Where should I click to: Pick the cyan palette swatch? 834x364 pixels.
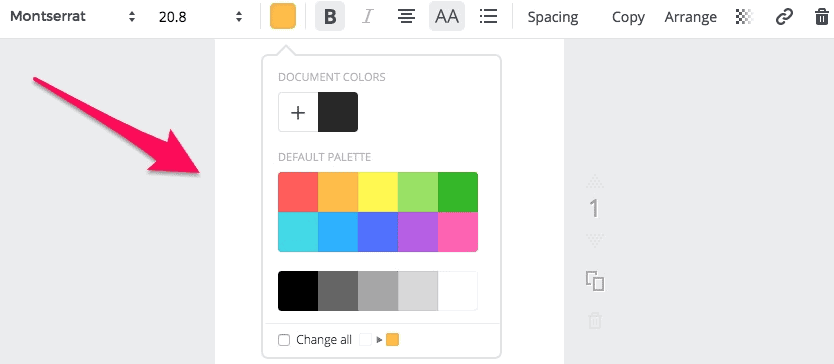(x=298, y=232)
